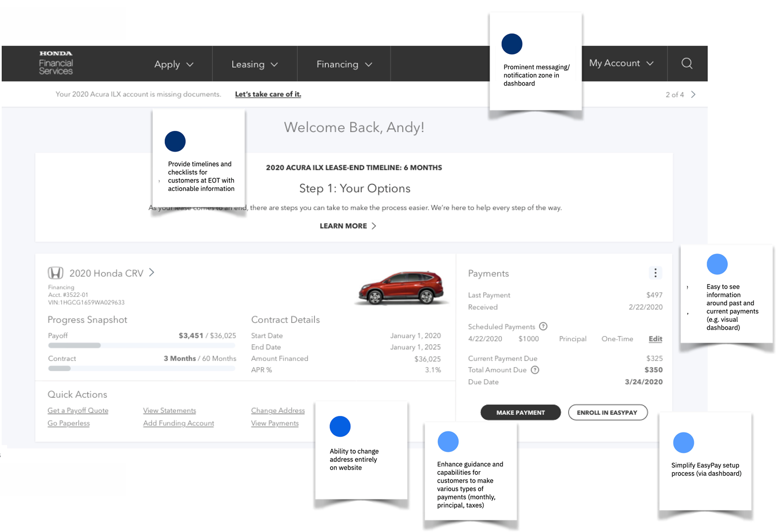The image size is (781, 532).
Task: Click the Learn More link
Action: pyautogui.click(x=348, y=226)
